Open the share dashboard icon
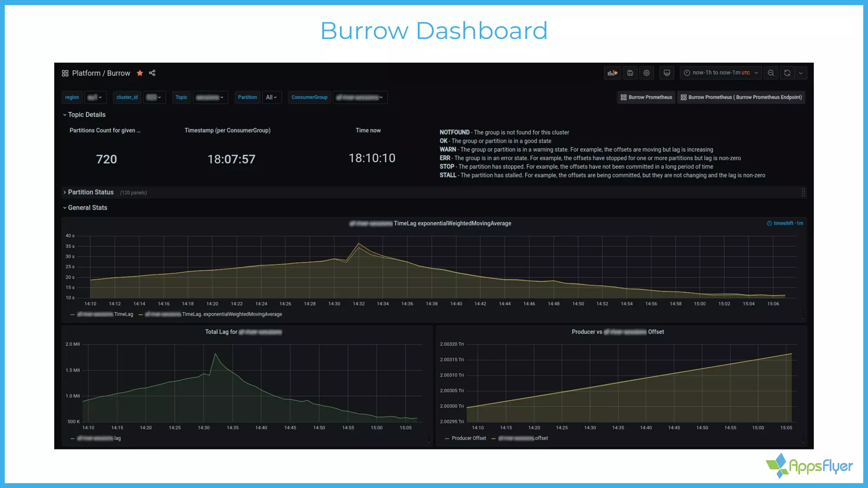The width and height of the screenshot is (868, 488). point(152,73)
